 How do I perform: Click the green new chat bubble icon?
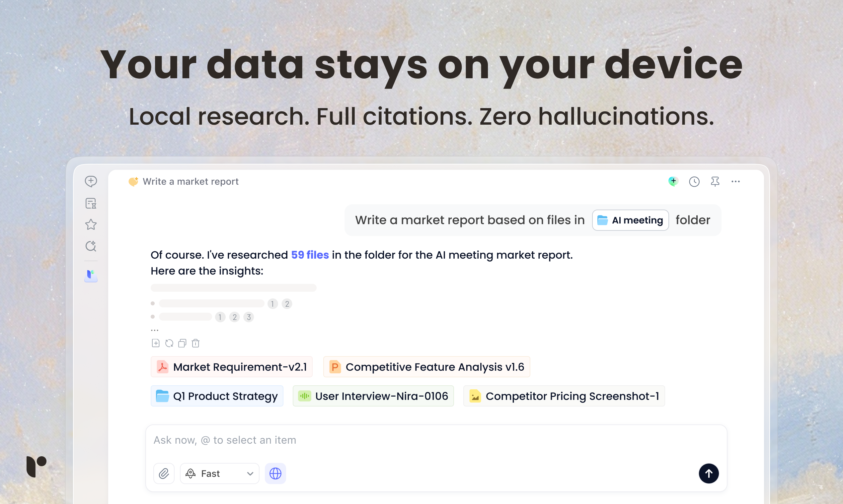tap(673, 181)
